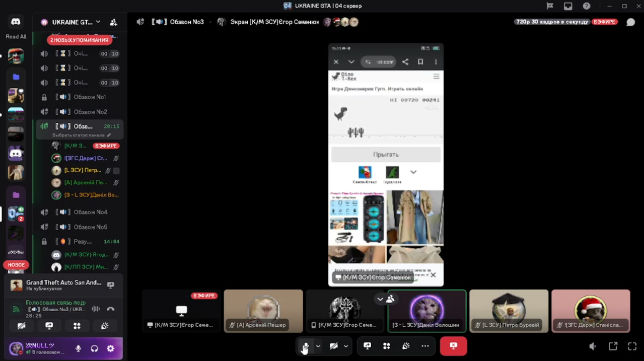Click 'Выбрать статус канала' edit link
The width and height of the screenshot is (644, 361).
click(x=82, y=135)
